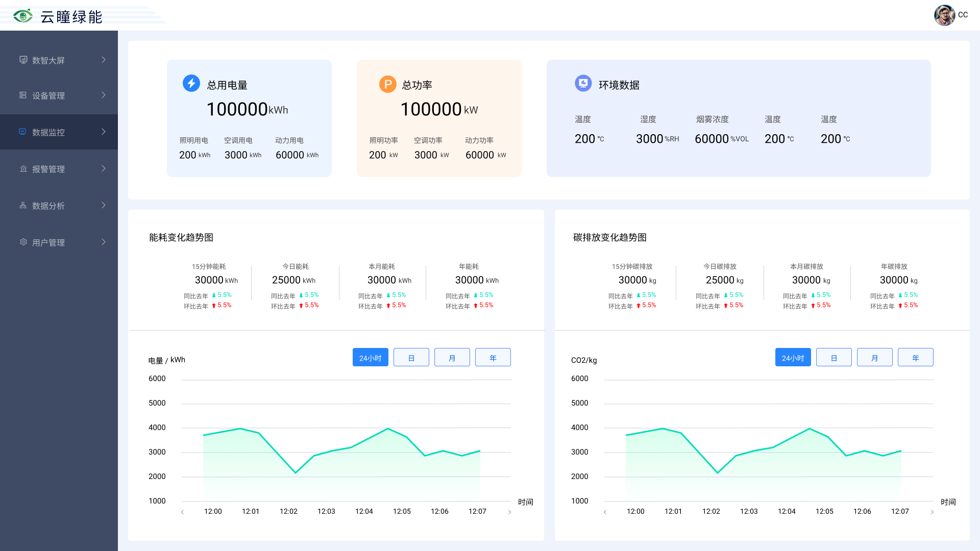This screenshot has width=980, height=551.
Task: Click the 报警管理 alarm icon
Action: [23, 169]
